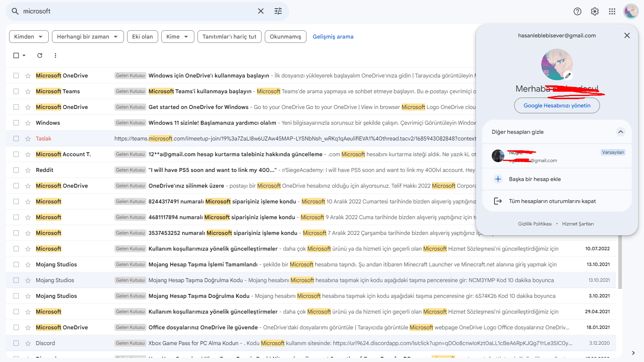Star the Reddit email
Screen dimensions: 644x362
pyautogui.click(x=28, y=170)
